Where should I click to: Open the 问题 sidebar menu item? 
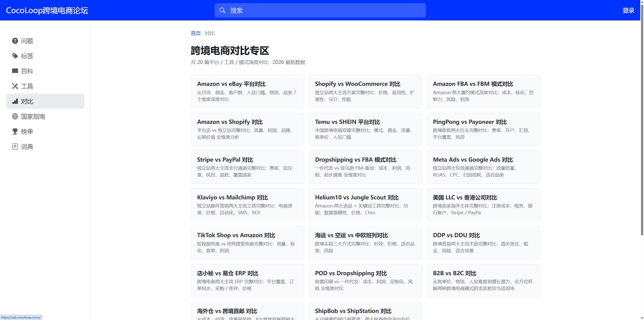[x=45, y=41]
